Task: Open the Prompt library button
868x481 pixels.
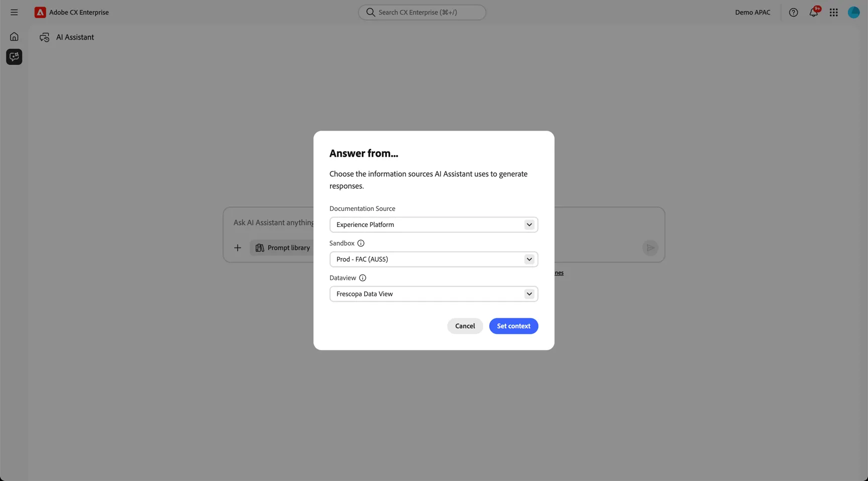Action: pos(283,248)
